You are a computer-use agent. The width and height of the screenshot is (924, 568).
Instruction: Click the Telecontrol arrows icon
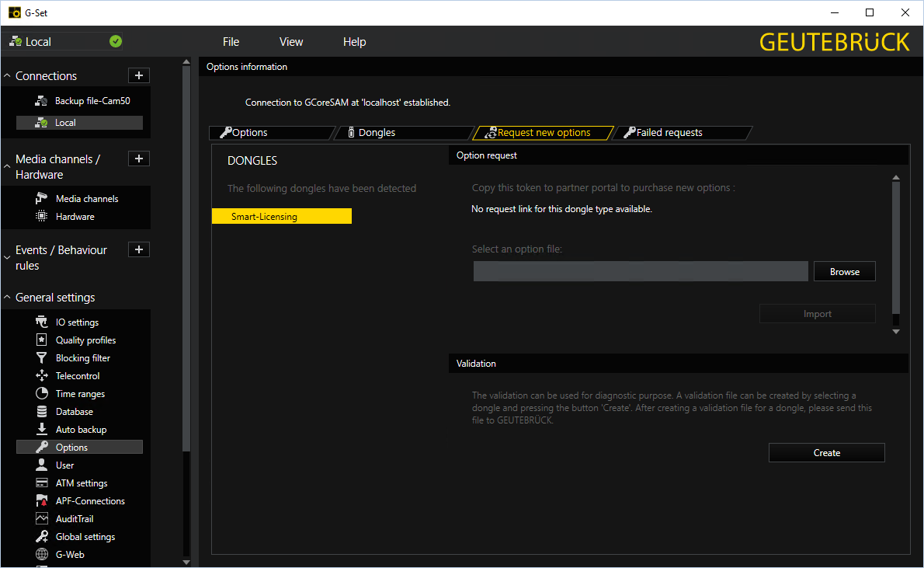coord(42,376)
